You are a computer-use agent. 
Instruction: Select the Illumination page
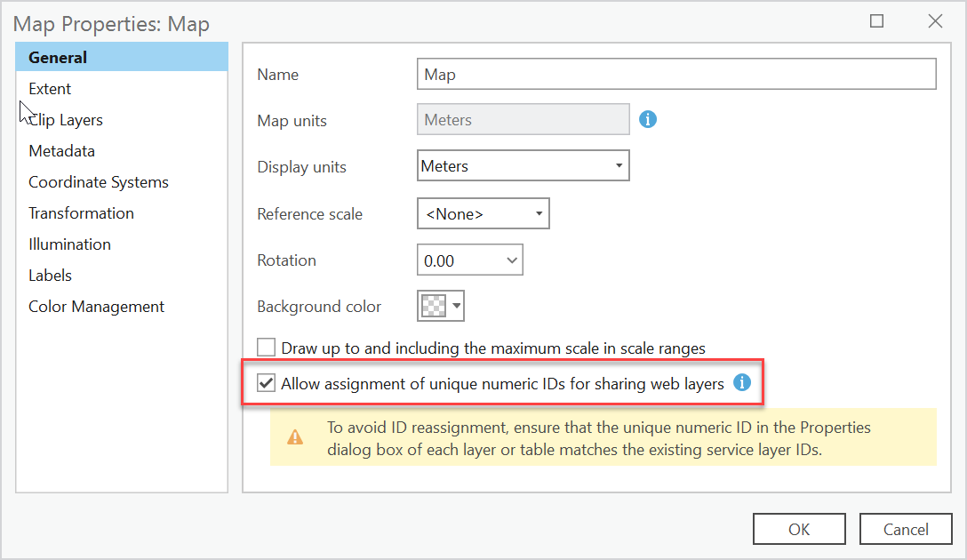tap(69, 244)
